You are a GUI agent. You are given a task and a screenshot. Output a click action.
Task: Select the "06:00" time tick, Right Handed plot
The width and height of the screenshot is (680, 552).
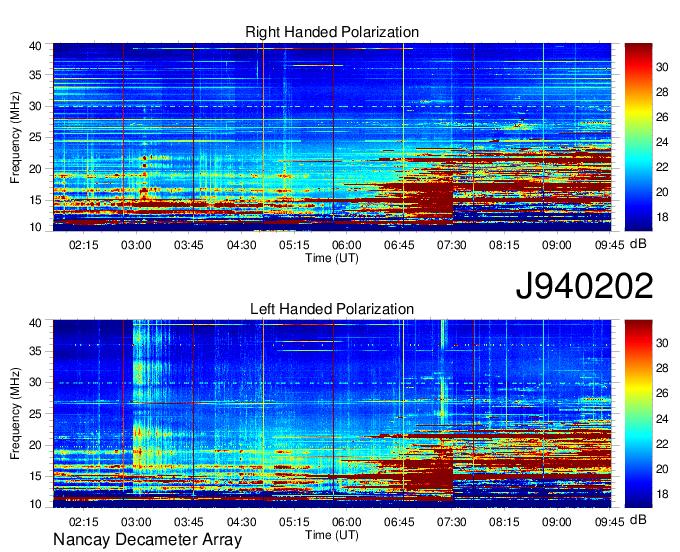coord(347,245)
